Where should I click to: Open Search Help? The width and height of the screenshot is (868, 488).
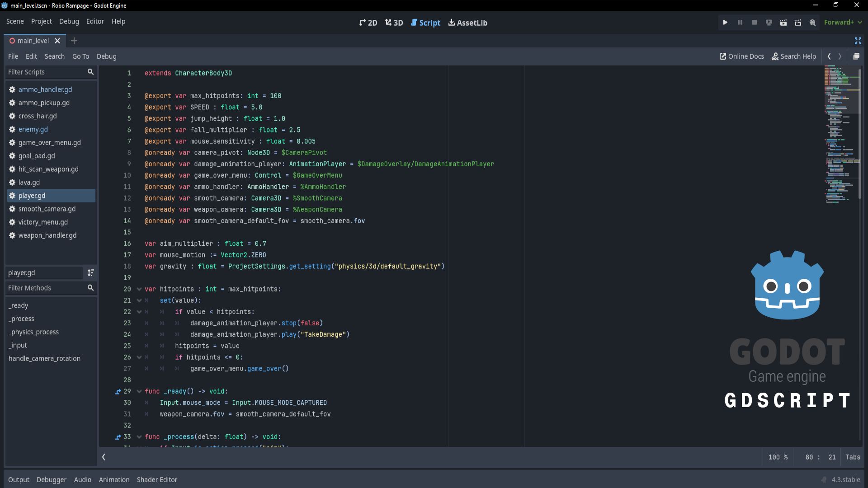(793, 56)
